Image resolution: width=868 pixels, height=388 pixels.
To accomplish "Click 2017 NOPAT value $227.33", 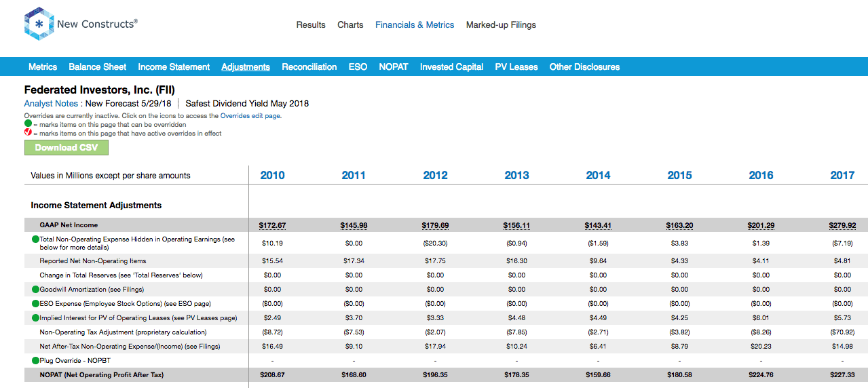I will [842, 375].
